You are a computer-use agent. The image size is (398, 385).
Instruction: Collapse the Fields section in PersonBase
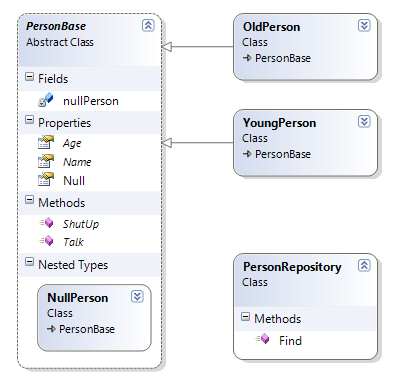click(30, 77)
